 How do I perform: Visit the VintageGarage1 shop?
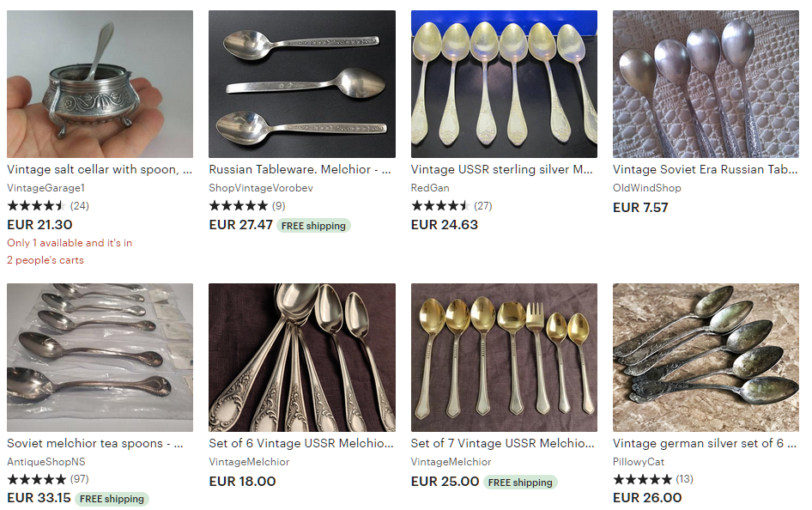pyautogui.click(x=45, y=188)
